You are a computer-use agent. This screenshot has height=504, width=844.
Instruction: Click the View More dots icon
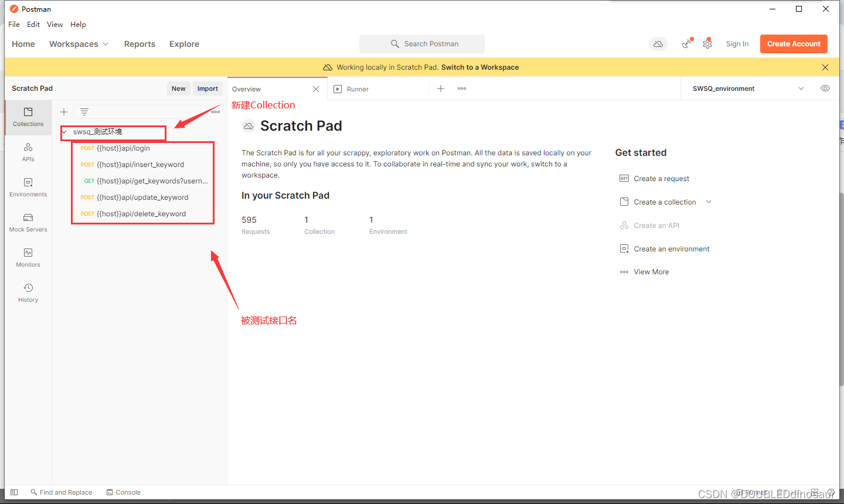[624, 272]
